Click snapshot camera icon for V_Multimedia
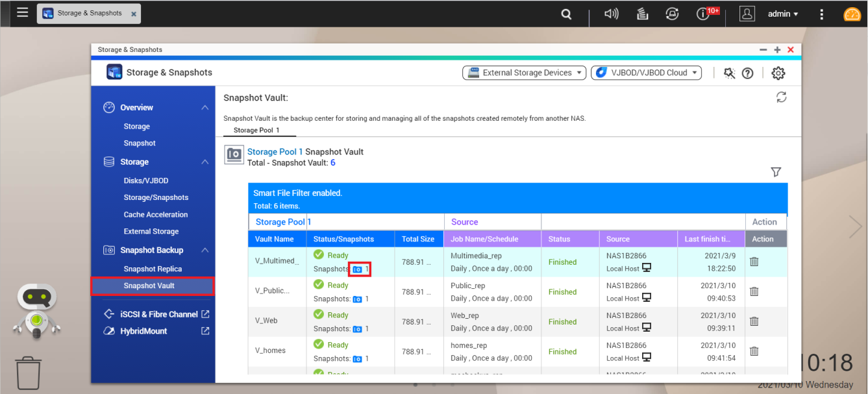Screen dimensions: 868x394 coord(357,269)
